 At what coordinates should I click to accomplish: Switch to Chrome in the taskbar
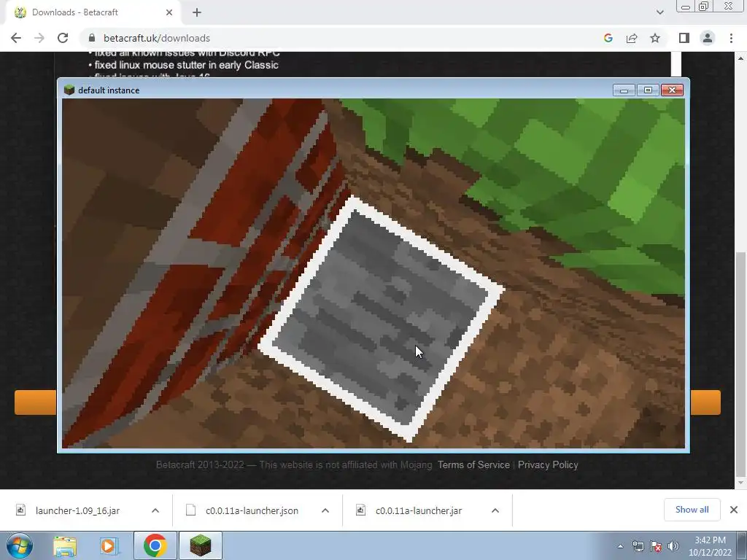coord(155,546)
